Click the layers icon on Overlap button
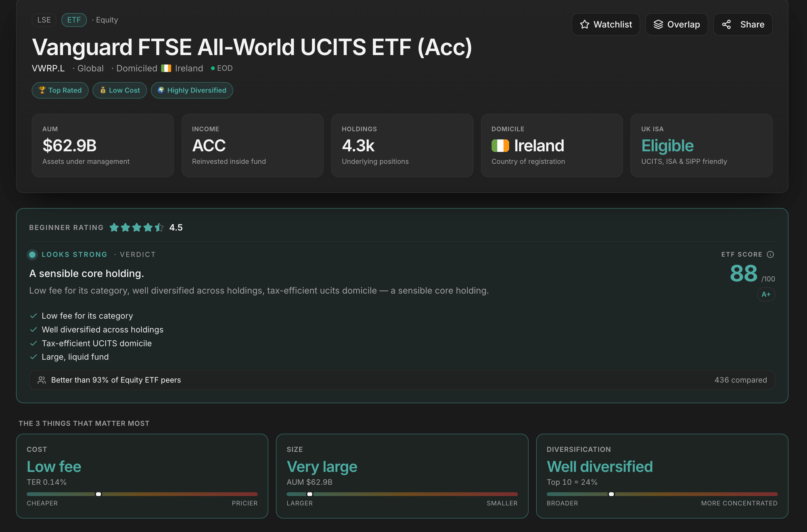 (658, 25)
